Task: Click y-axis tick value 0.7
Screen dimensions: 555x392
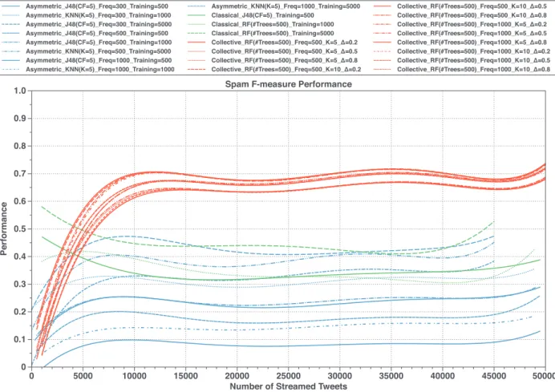Action: [20, 173]
